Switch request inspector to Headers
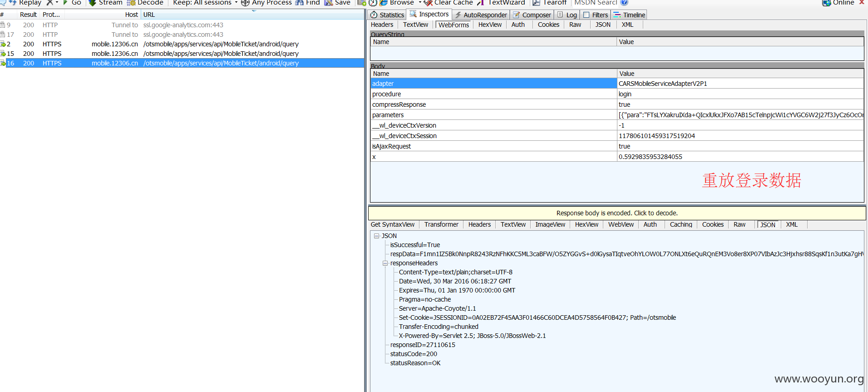Image resolution: width=868 pixels, height=392 pixels. click(x=382, y=25)
